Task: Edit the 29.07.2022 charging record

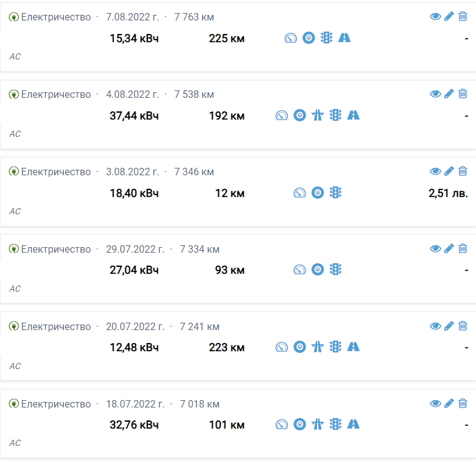Action: point(449,249)
